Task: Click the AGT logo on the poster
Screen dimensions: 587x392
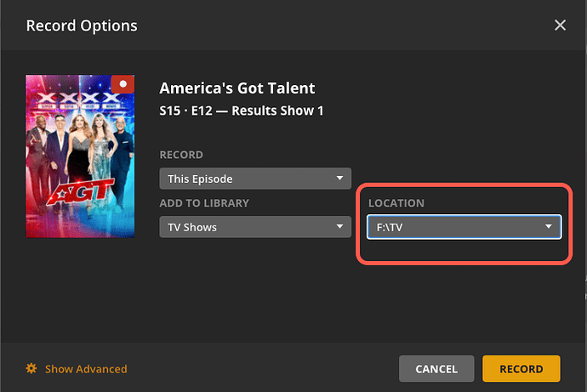Action: [81, 192]
